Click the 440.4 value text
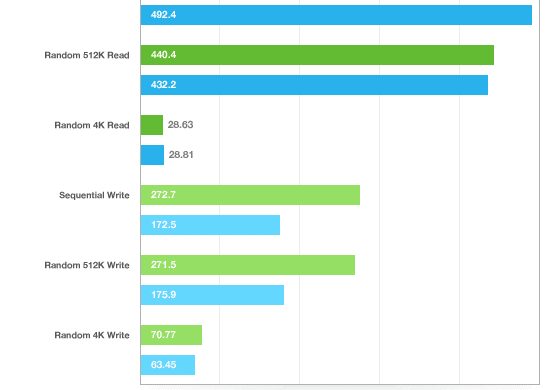560x390 pixels. pos(163,55)
